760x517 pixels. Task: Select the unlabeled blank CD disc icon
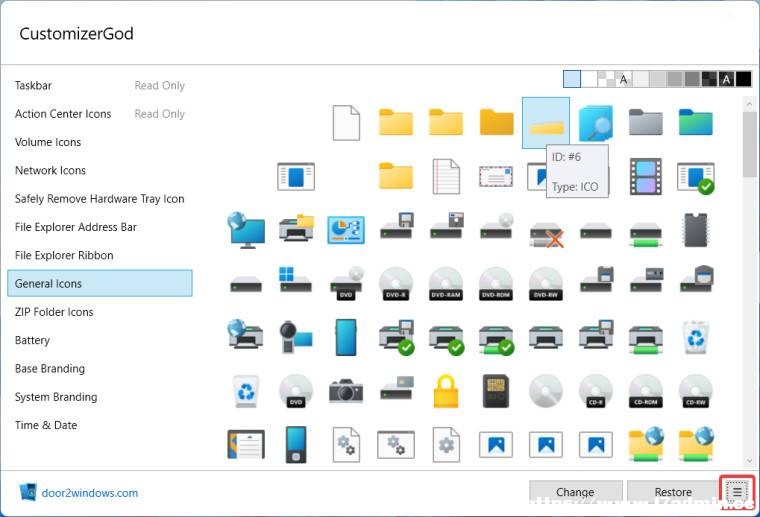pos(546,391)
